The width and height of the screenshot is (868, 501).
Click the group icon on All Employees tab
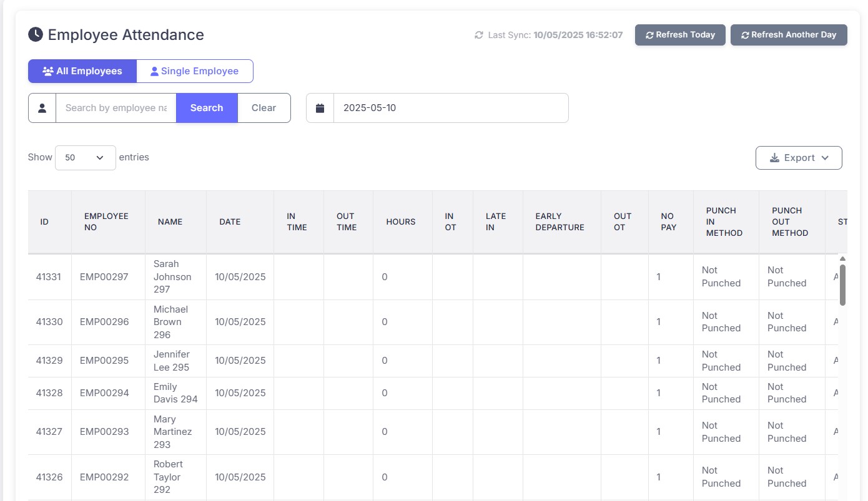tap(47, 71)
